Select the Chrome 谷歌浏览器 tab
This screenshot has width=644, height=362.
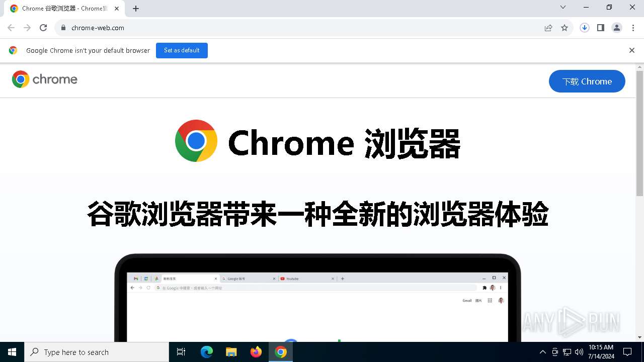[64, 9]
